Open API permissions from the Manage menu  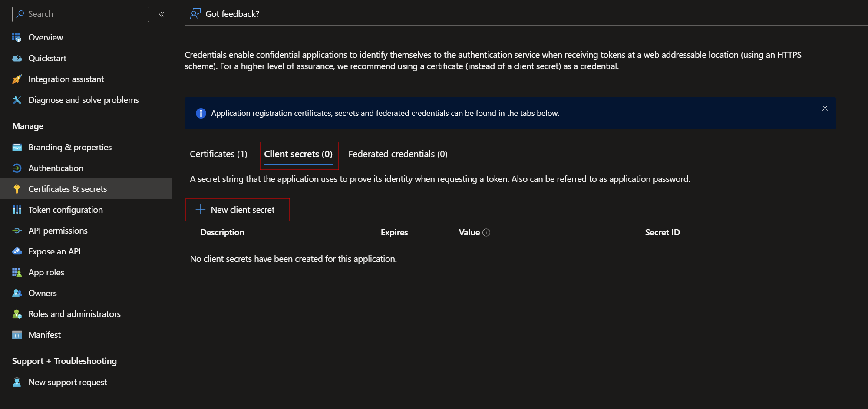pos(58,231)
